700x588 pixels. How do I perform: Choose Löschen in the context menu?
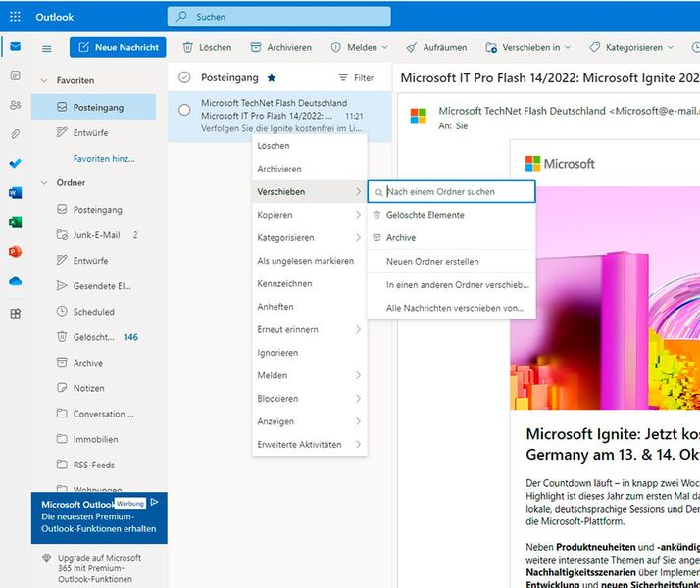click(310, 146)
